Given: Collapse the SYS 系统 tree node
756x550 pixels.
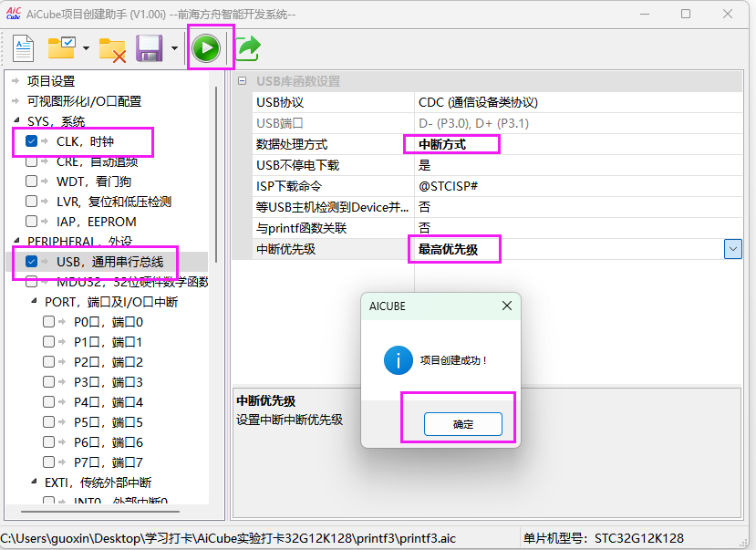Looking at the screenshot, I should tap(17, 120).
